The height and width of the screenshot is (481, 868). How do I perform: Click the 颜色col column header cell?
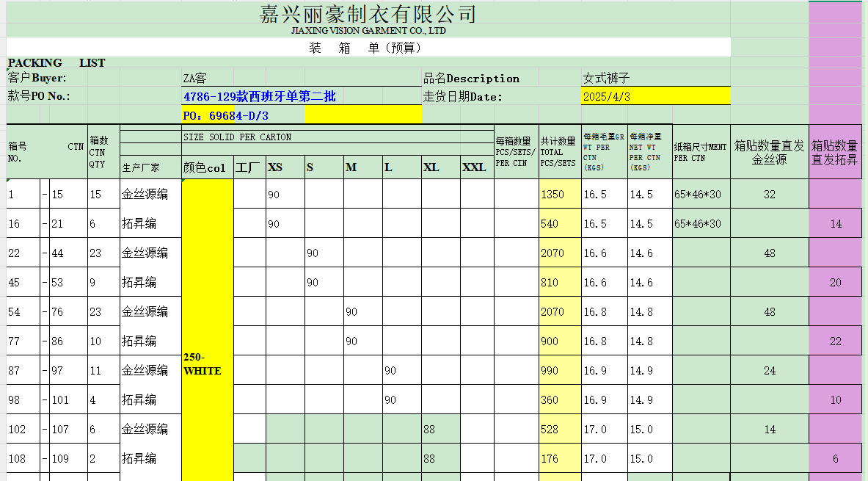click(x=208, y=167)
